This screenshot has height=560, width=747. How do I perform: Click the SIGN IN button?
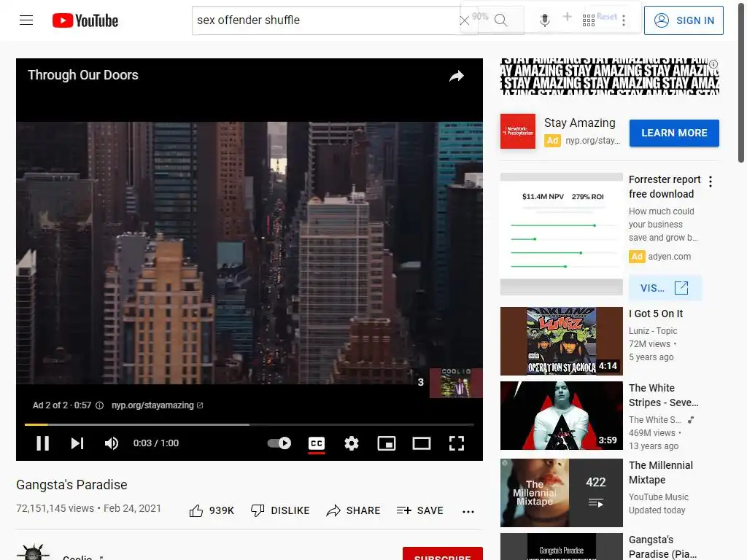click(684, 20)
